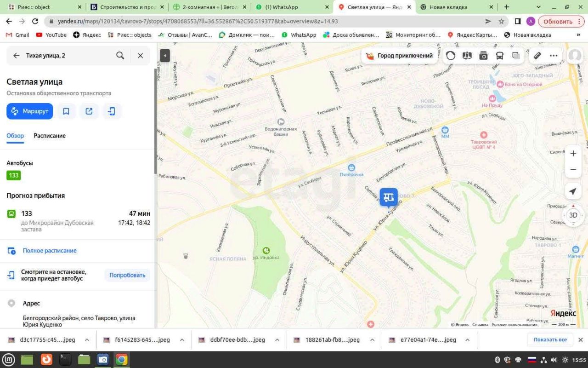The width and height of the screenshot is (588, 368).
Task: Open the Полное расписание link
Action: (x=50, y=251)
